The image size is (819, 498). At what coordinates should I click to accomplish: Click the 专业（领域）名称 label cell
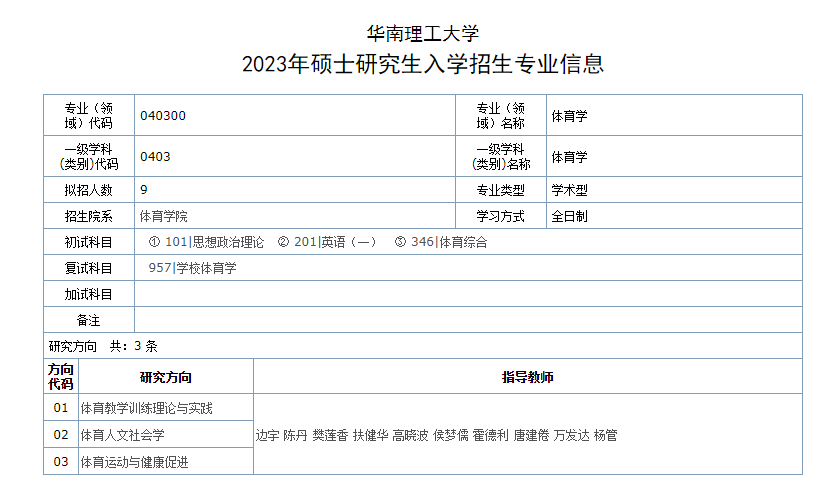pyautogui.click(x=501, y=115)
